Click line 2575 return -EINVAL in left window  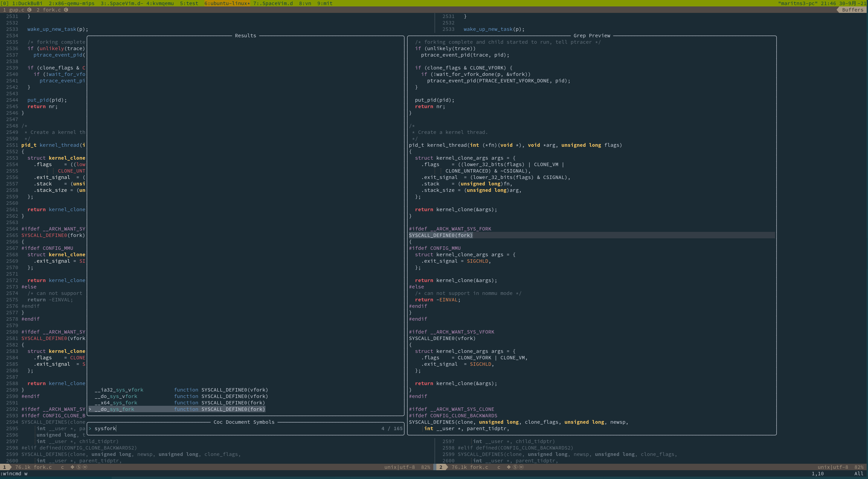tap(50, 300)
